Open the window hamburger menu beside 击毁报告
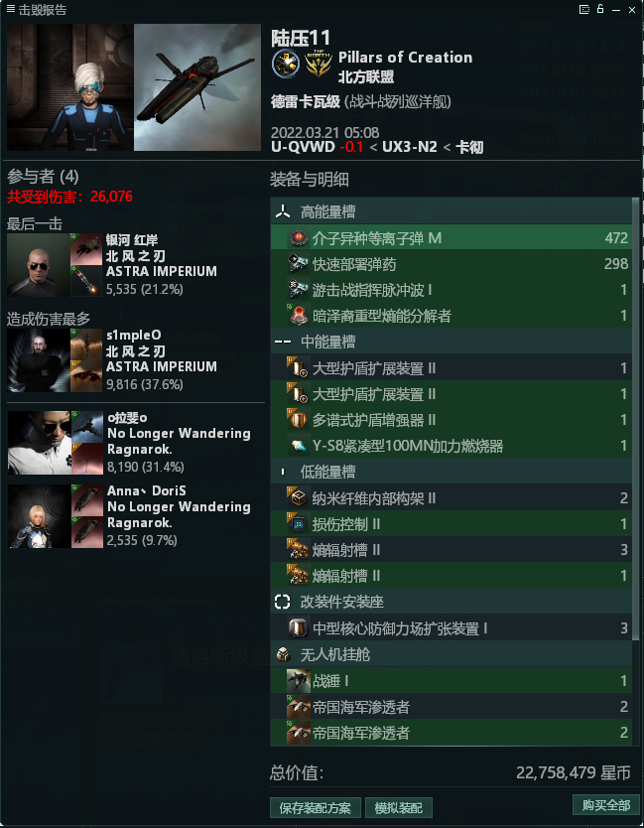This screenshot has height=828, width=644. [x=11, y=9]
